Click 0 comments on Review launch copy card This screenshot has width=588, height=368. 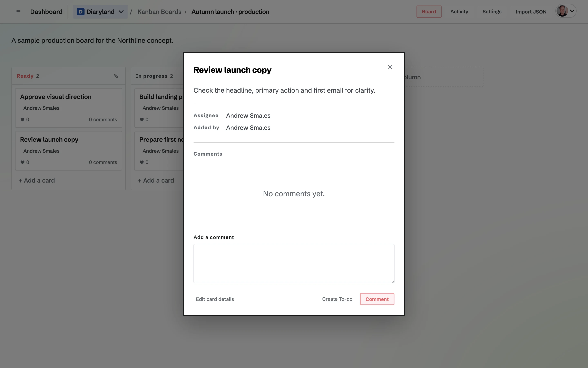point(103,162)
